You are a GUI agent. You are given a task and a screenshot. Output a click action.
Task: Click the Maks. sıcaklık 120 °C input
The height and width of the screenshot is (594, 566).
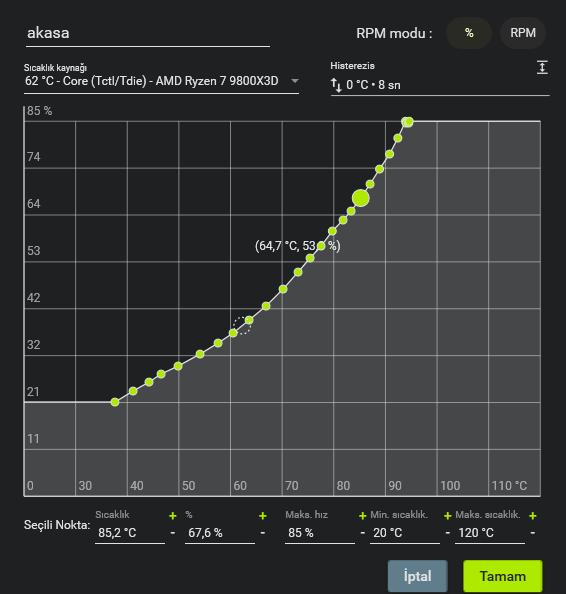point(490,533)
